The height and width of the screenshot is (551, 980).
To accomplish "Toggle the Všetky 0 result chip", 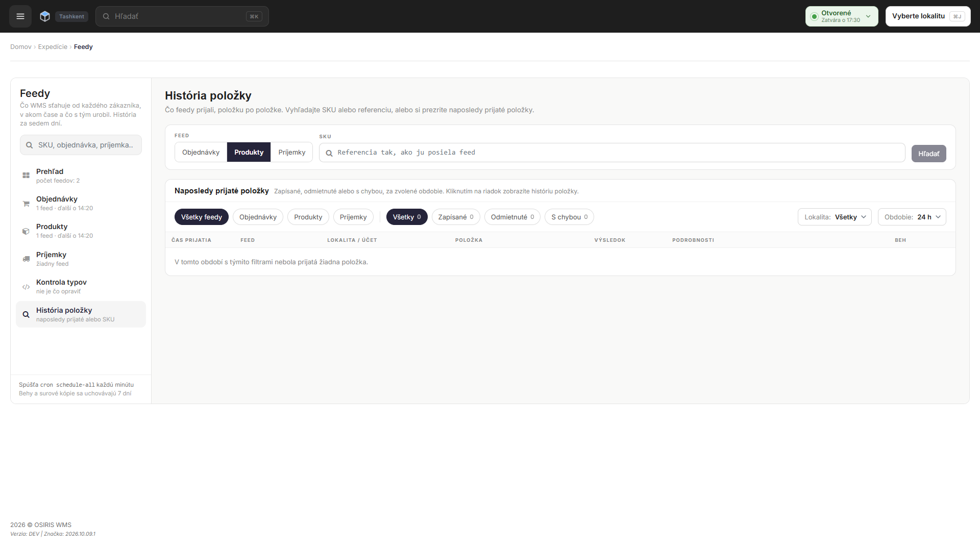I will click(x=407, y=217).
